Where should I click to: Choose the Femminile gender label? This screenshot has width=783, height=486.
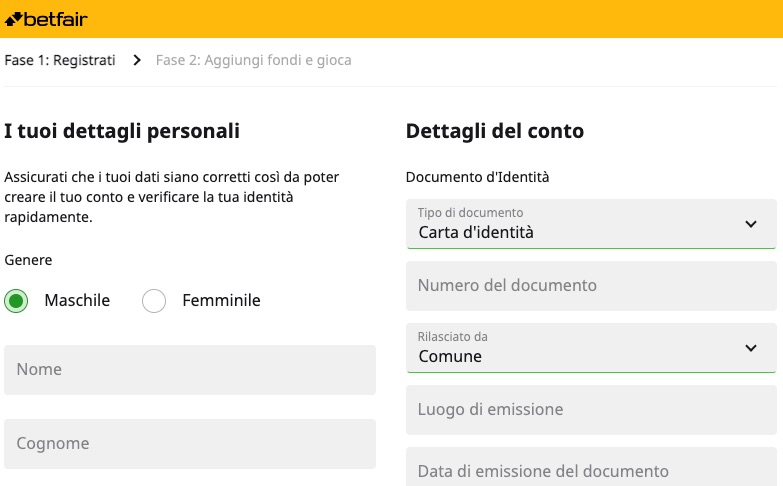click(x=221, y=300)
